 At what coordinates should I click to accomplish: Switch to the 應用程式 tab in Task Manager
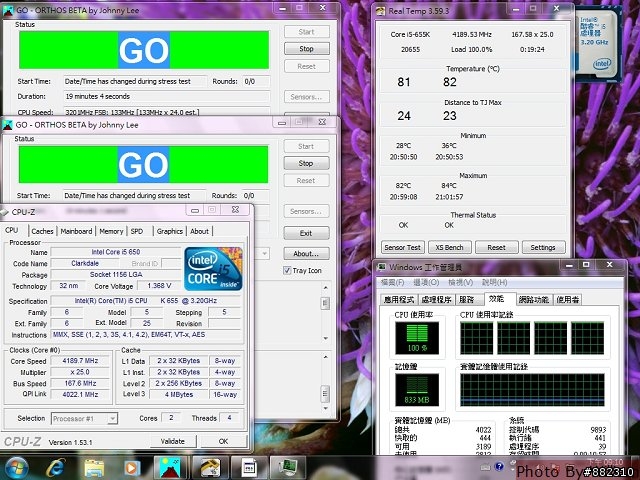tap(399, 300)
